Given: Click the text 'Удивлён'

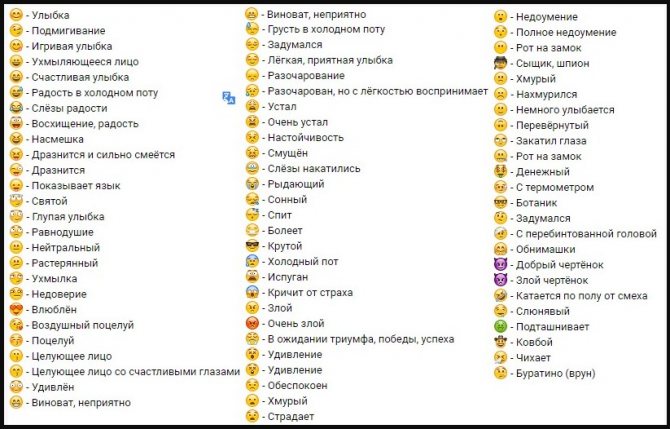Looking at the screenshot, I should [x=53, y=387].
